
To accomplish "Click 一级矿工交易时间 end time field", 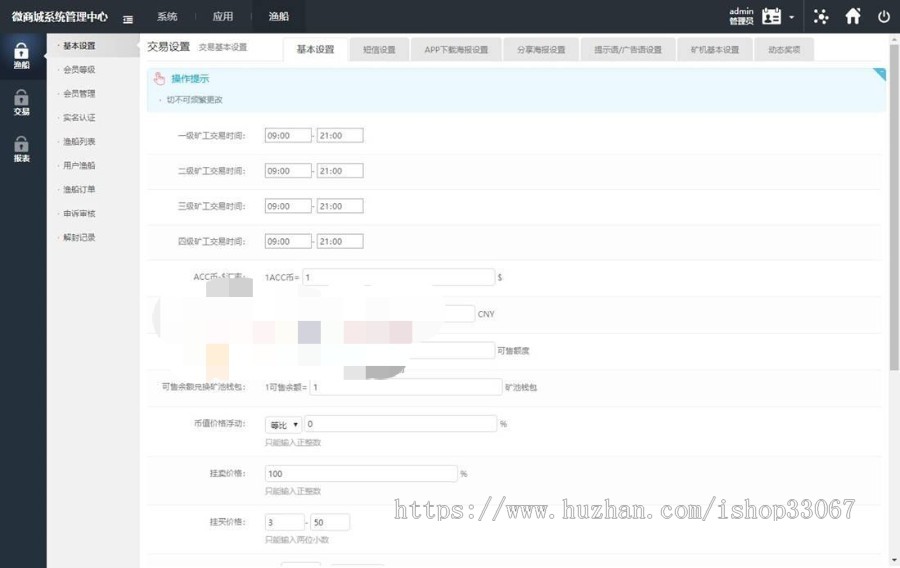I will (340, 135).
